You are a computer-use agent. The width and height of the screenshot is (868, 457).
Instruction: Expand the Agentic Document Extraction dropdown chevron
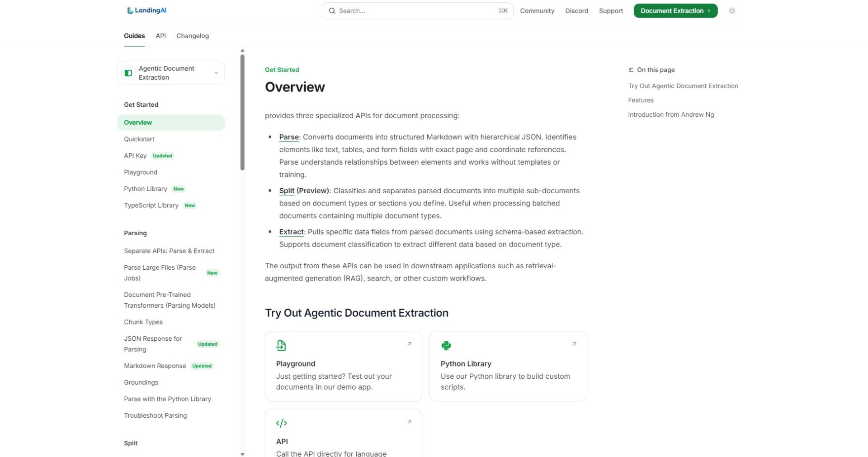coord(216,73)
